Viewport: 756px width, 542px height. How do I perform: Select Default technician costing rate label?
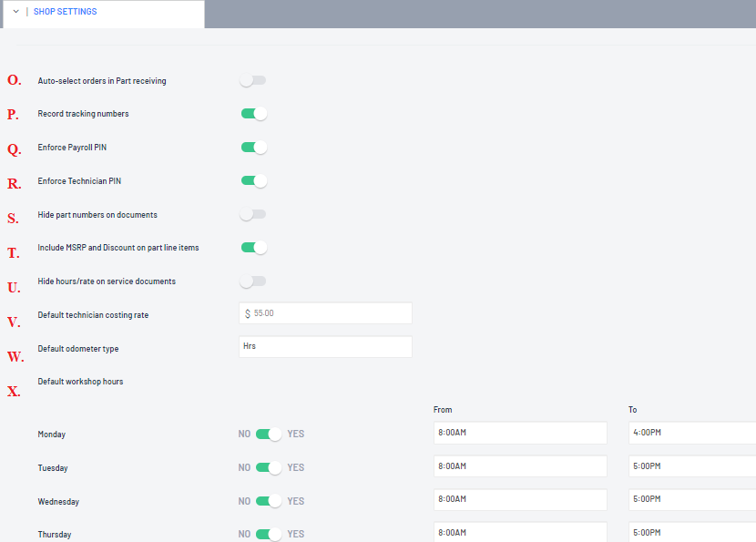93,315
